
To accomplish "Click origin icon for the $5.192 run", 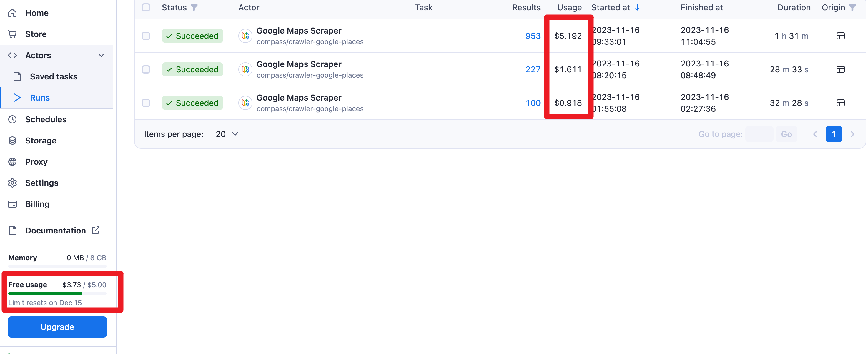I will point(840,36).
